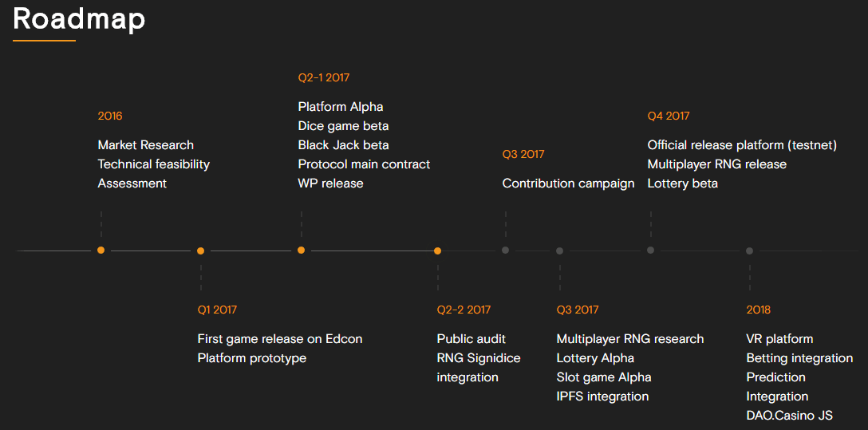Select the Public audit milestone text
This screenshot has height=430, width=868.
[471, 339]
